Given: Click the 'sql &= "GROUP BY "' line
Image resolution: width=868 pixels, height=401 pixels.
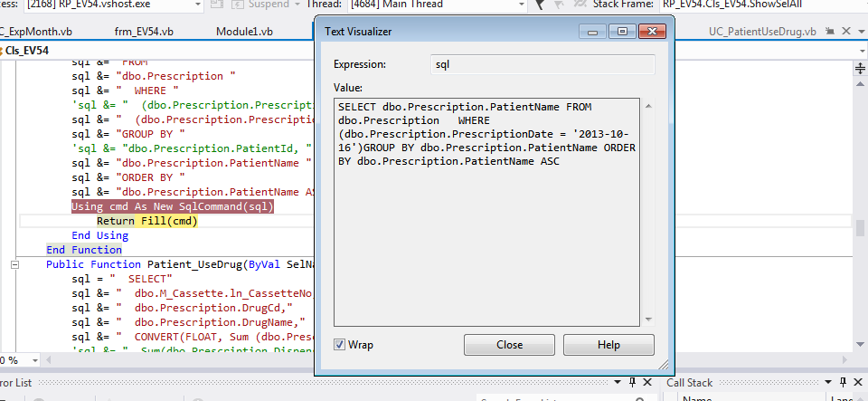Looking at the screenshot, I should (x=127, y=134).
